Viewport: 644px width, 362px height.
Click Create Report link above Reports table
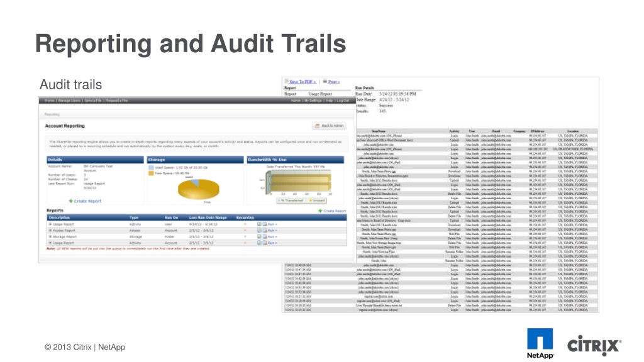tap(335, 211)
